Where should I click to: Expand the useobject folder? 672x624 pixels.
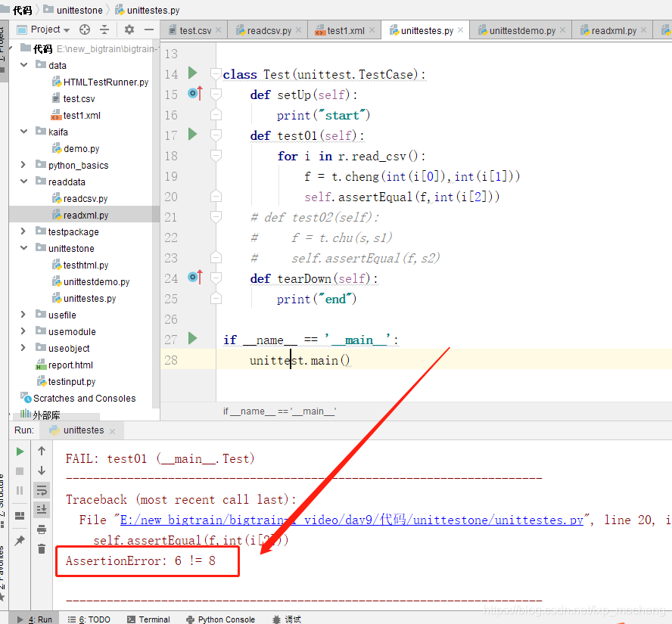[x=23, y=348]
